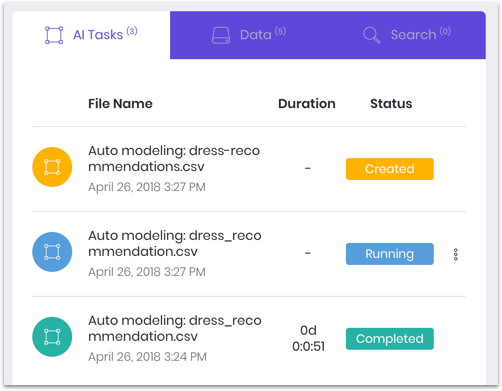Click the blue running task icon
The height and width of the screenshot is (391, 502).
[x=52, y=252]
